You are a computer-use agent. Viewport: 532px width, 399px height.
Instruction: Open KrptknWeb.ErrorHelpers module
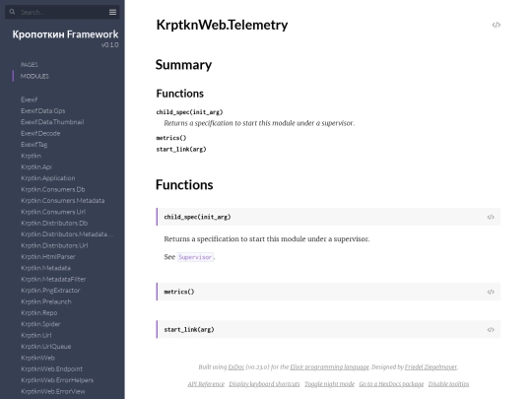coord(57,380)
